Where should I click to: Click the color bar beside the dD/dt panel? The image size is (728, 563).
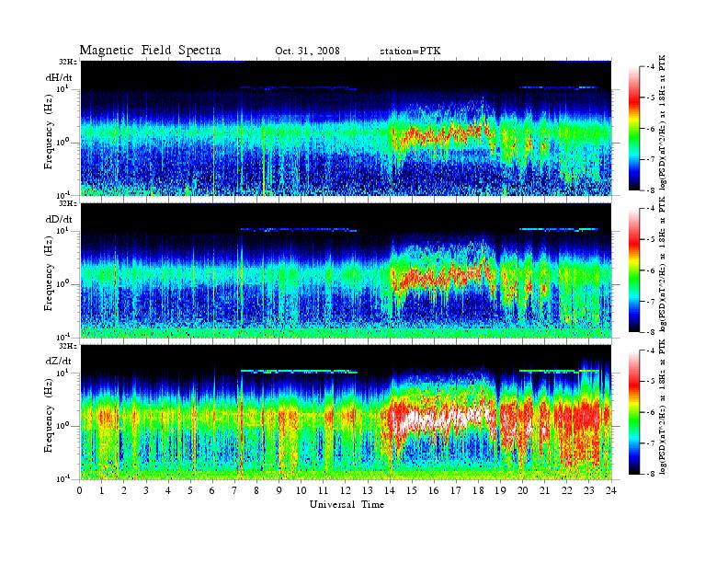633,270
